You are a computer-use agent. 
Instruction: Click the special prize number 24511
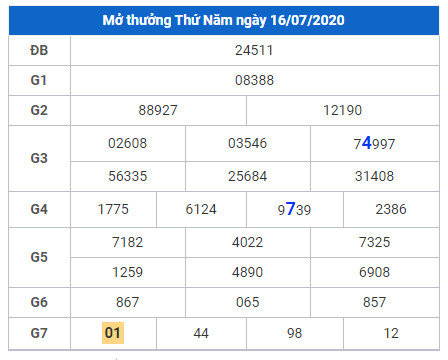pos(254,51)
